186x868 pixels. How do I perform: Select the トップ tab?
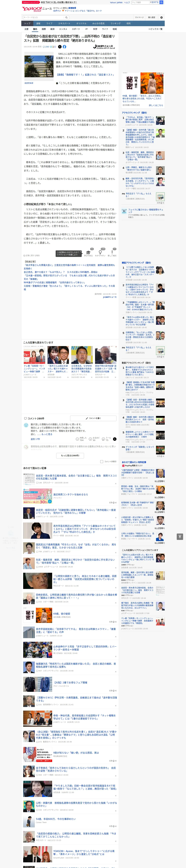click(27, 24)
